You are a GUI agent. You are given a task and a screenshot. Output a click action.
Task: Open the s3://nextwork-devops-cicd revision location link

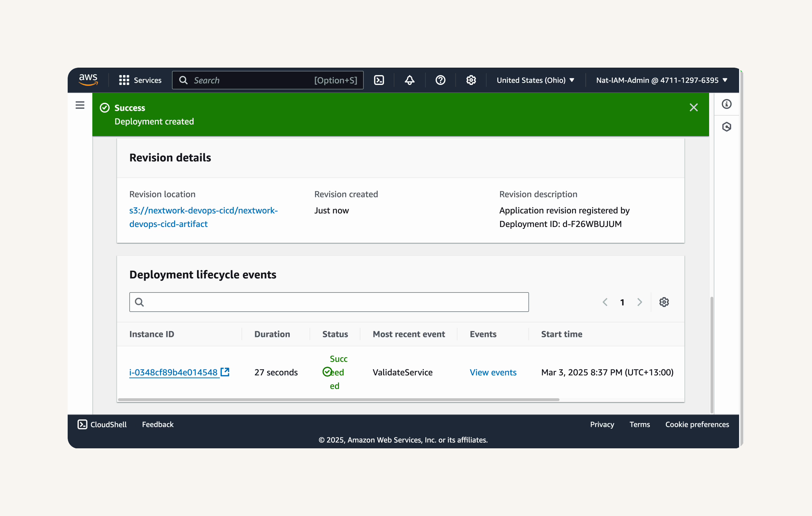tap(203, 217)
